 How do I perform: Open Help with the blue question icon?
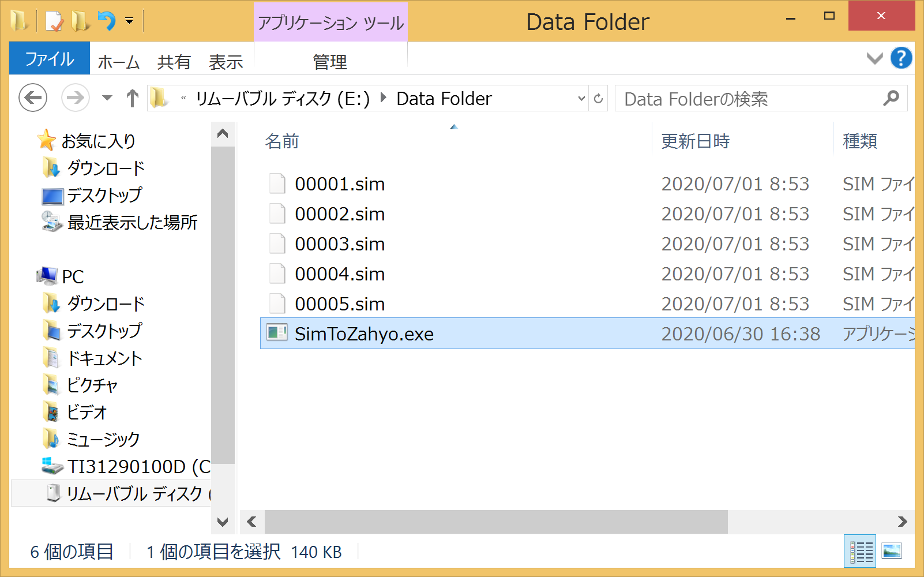pyautogui.click(x=901, y=58)
